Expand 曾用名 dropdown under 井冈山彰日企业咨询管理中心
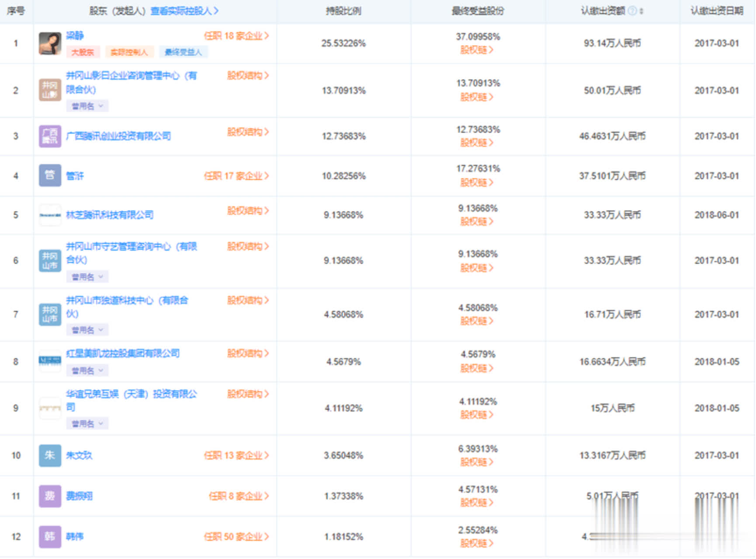 87,106
